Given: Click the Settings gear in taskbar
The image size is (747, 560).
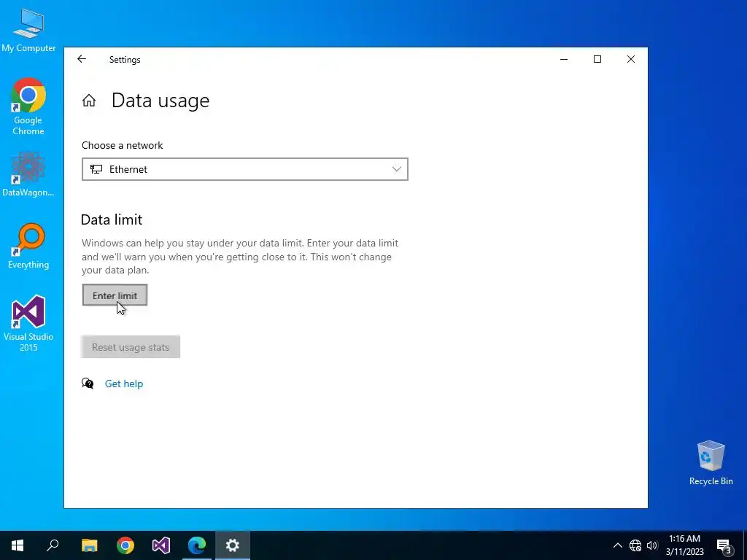Looking at the screenshot, I should tap(233, 545).
